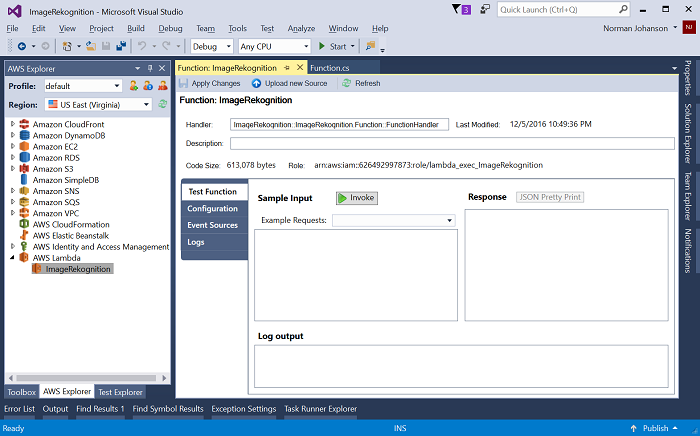The width and height of the screenshot is (700, 436).
Task: Click the Navigate Forward toolbar icon
Action: pyautogui.click(x=45, y=46)
